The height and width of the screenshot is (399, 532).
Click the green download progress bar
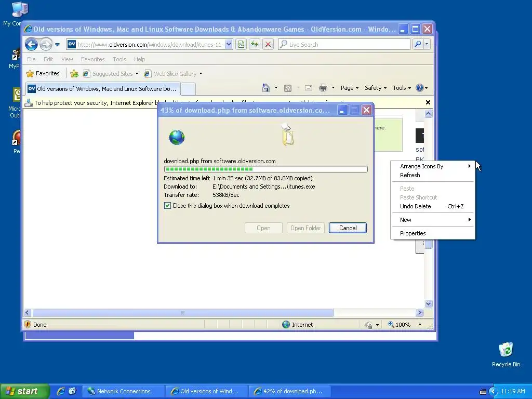click(265, 169)
